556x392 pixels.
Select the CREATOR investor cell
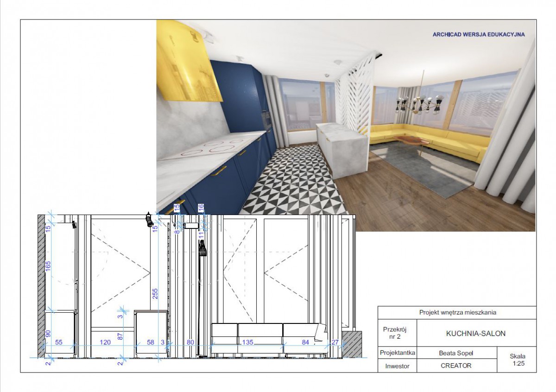(x=456, y=366)
